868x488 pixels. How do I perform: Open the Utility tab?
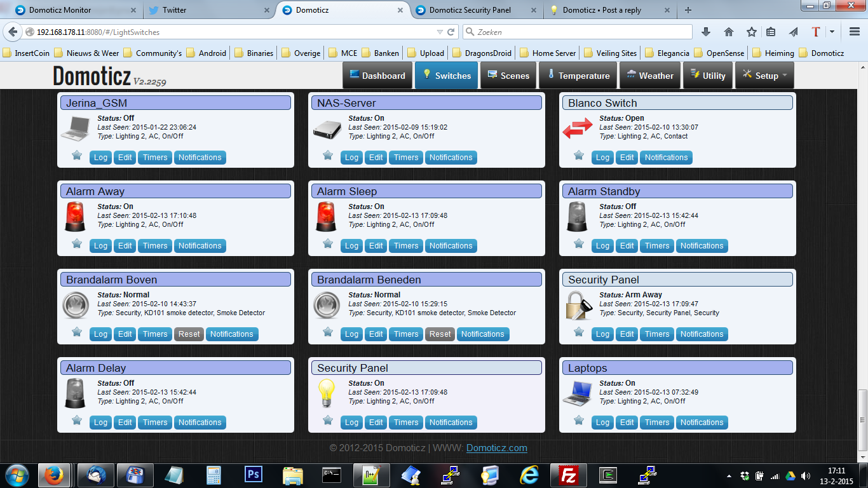pos(708,76)
